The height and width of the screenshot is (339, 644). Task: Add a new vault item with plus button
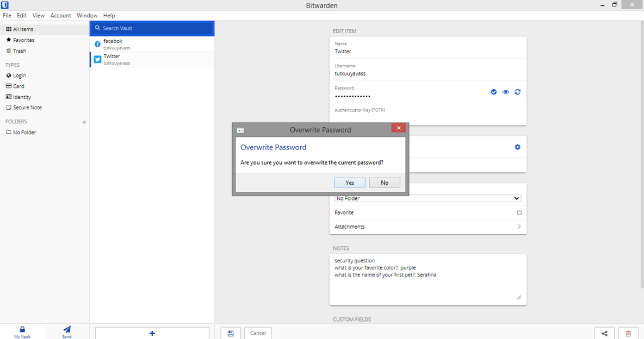tap(152, 333)
